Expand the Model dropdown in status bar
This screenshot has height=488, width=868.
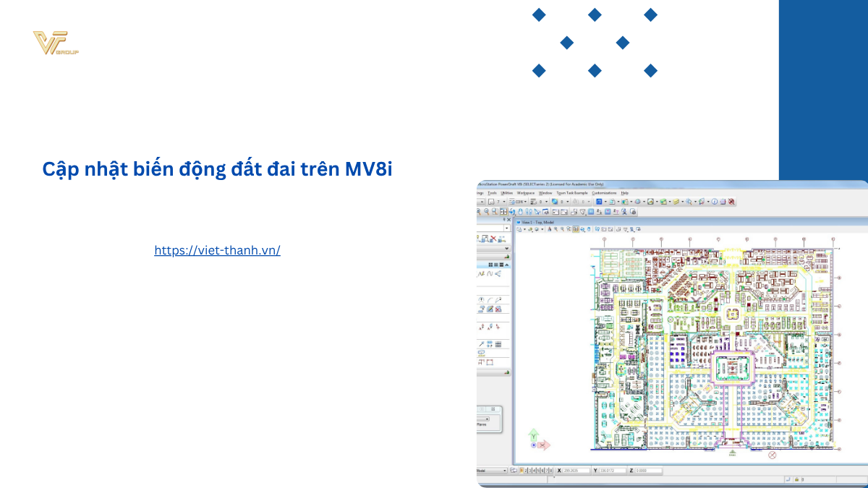(x=505, y=471)
